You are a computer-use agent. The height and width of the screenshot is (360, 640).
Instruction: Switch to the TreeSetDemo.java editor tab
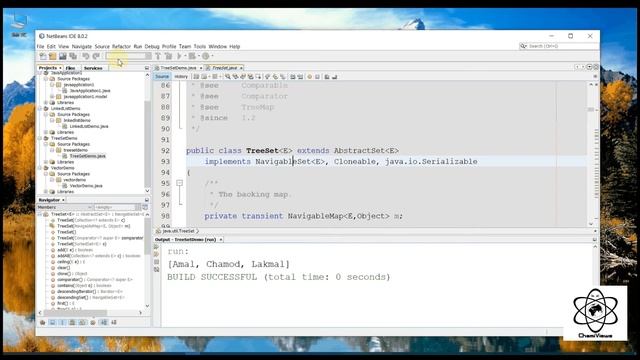178,68
